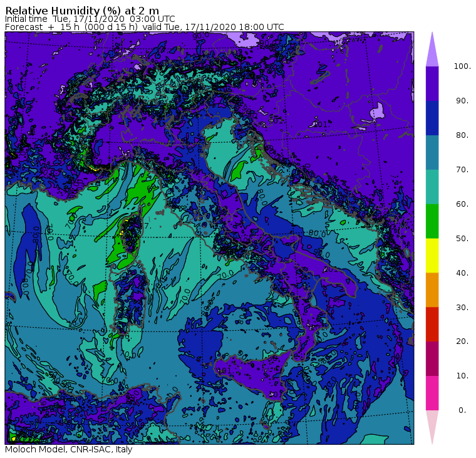Click the '10.' label on the colorbar

click(x=462, y=376)
